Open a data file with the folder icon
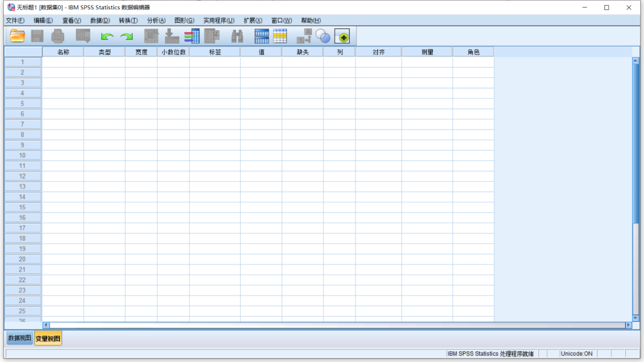Viewport: 644px width, 362px height. click(16, 36)
